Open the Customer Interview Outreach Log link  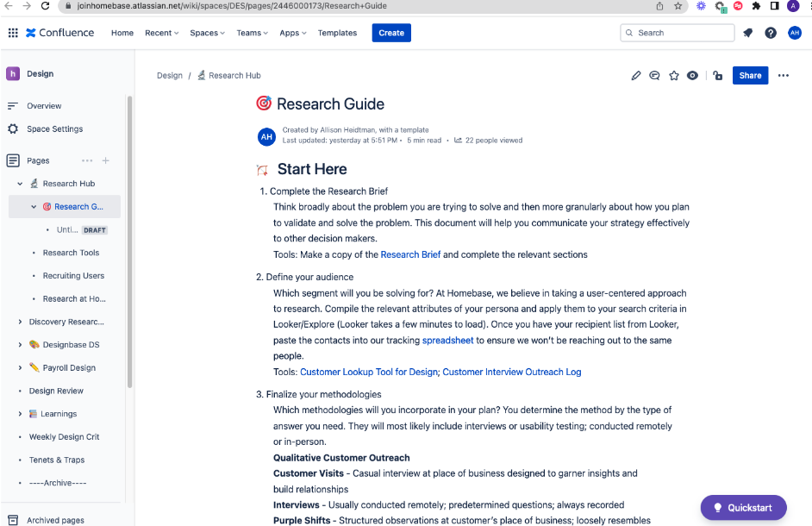tap(512, 373)
